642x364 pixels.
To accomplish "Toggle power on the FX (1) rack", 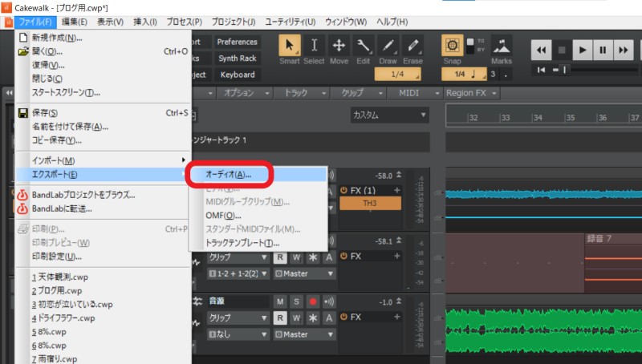I will pos(343,190).
